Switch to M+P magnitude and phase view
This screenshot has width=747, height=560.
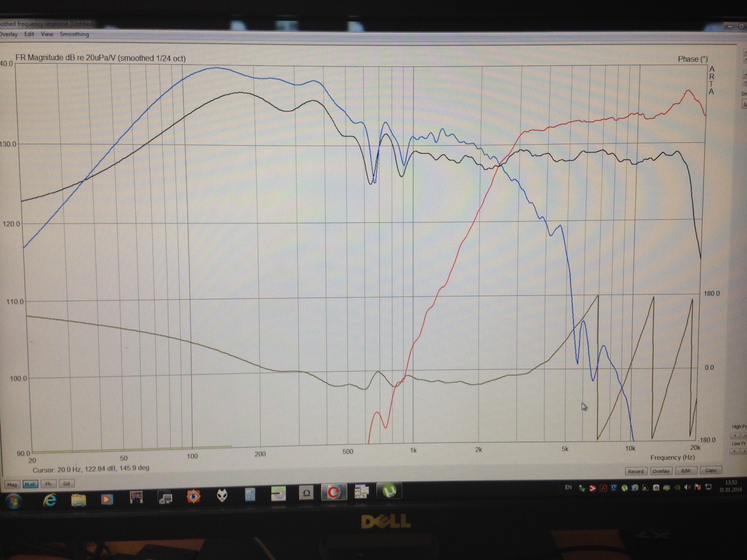(x=30, y=484)
